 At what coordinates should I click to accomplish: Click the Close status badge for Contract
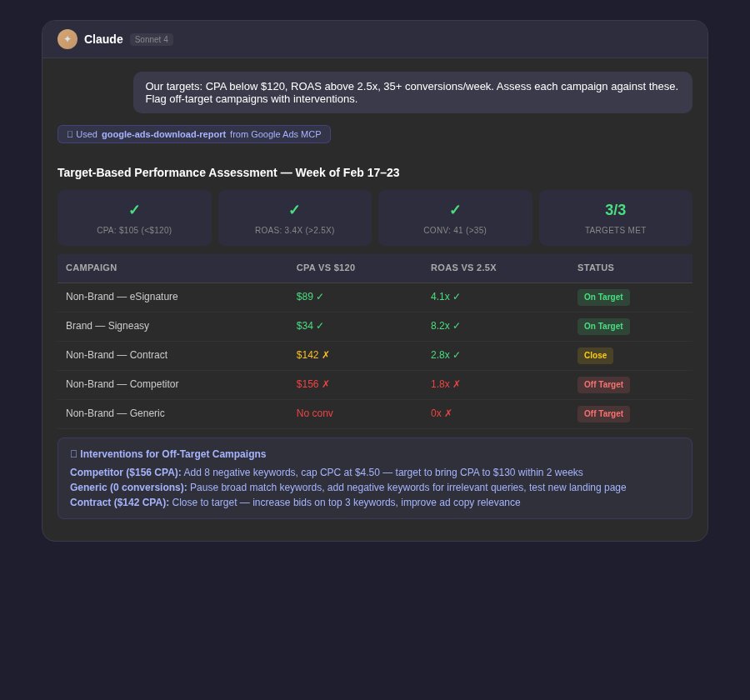[x=595, y=356]
